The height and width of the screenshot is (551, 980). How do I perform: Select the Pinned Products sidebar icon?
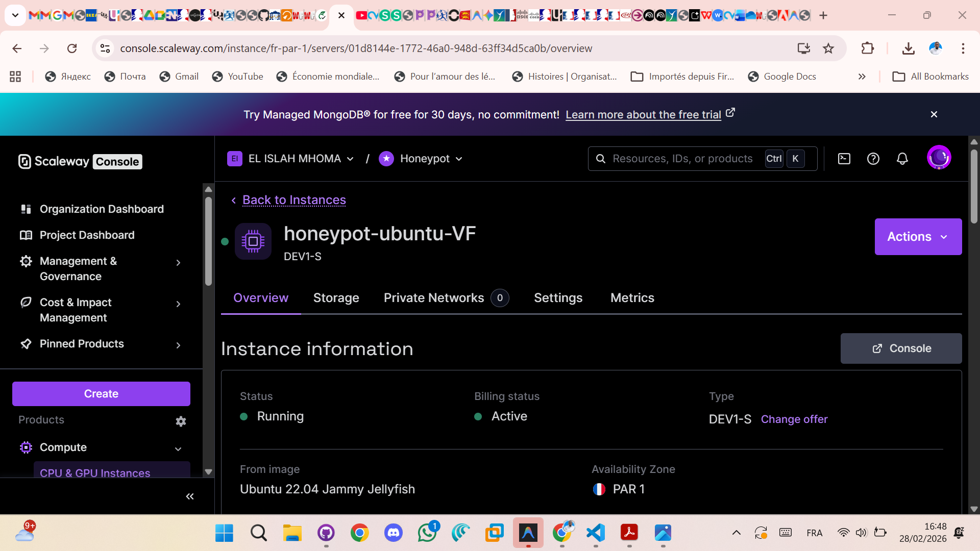(x=26, y=344)
